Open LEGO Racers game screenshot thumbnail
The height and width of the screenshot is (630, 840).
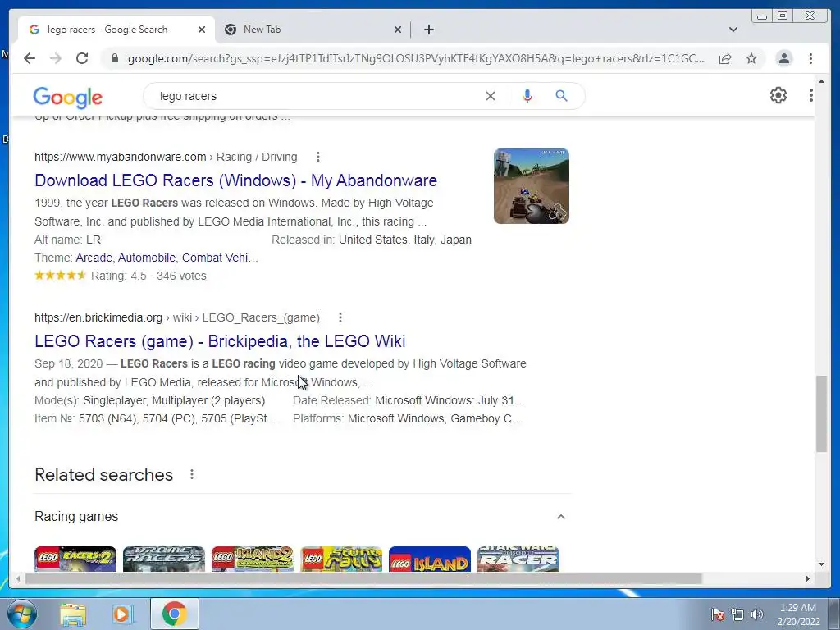pyautogui.click(x=531, y=186)
